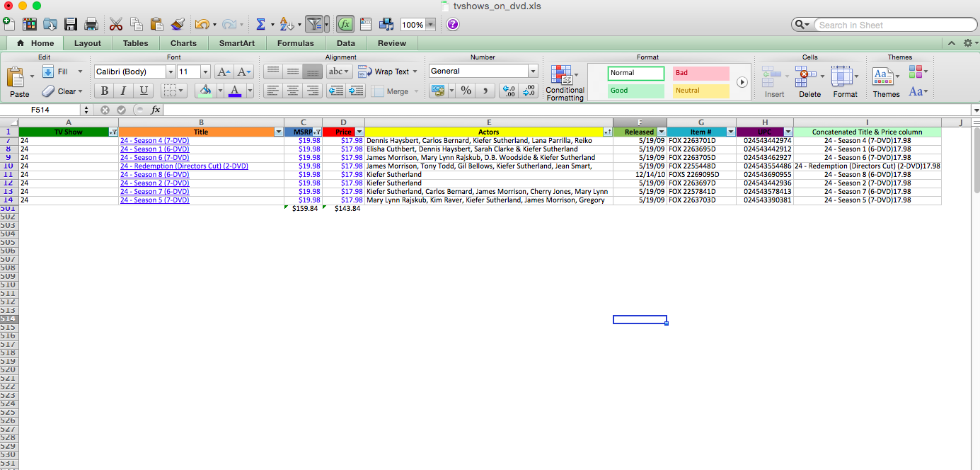Click the Borders icon
The image size is (980, 470).
click(x=169, y=91)
